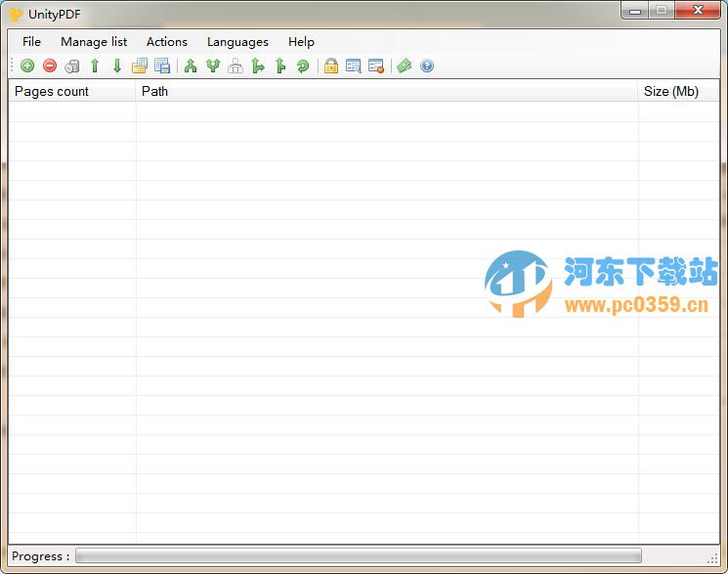
Task: Click the green money donate icon
Action: click(404, 66)
